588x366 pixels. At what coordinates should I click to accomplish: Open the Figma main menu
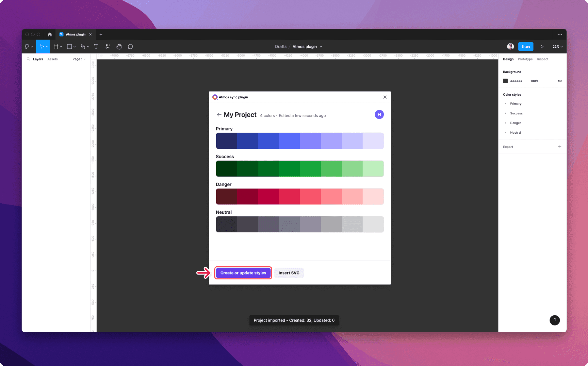(x=27, y=46)
